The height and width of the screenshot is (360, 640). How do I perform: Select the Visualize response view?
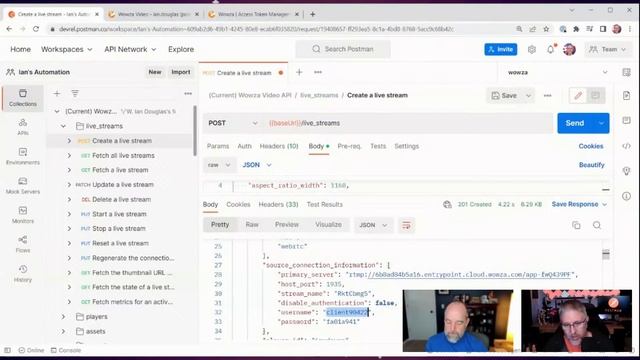click(328, 225)
